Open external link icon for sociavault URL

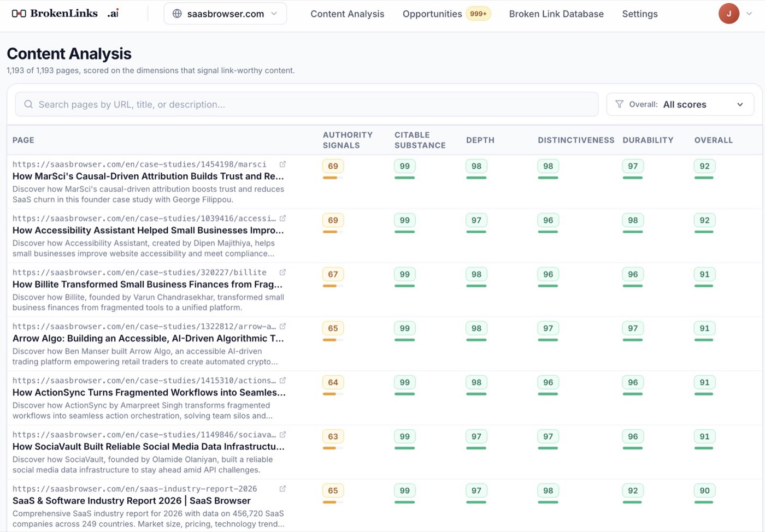283,434
